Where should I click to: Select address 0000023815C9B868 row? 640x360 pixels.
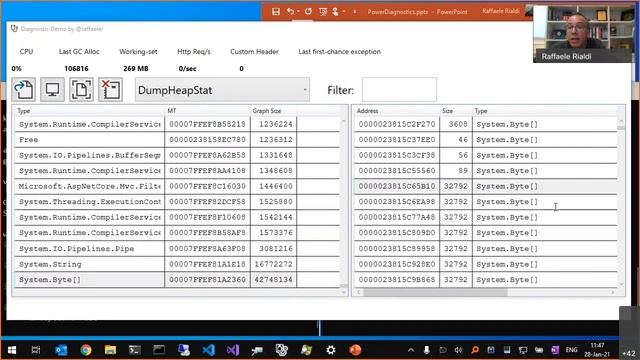486,280
